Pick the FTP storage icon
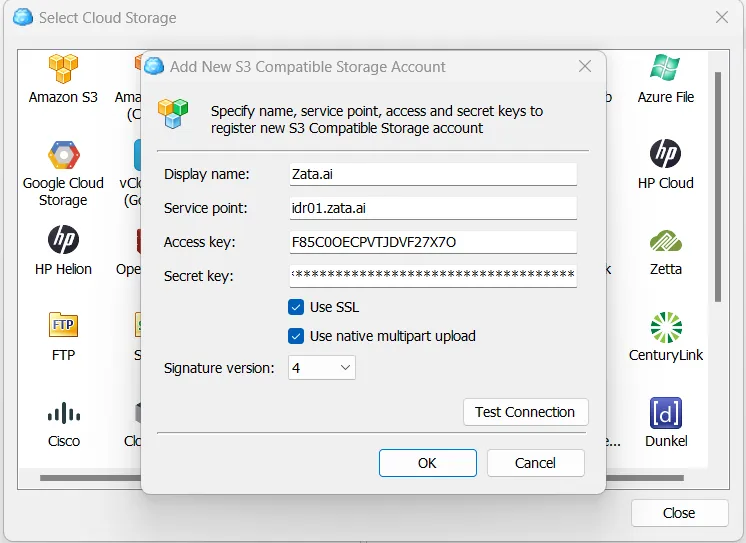Screen dimensions: 746x543 click(x=63, y=325)
